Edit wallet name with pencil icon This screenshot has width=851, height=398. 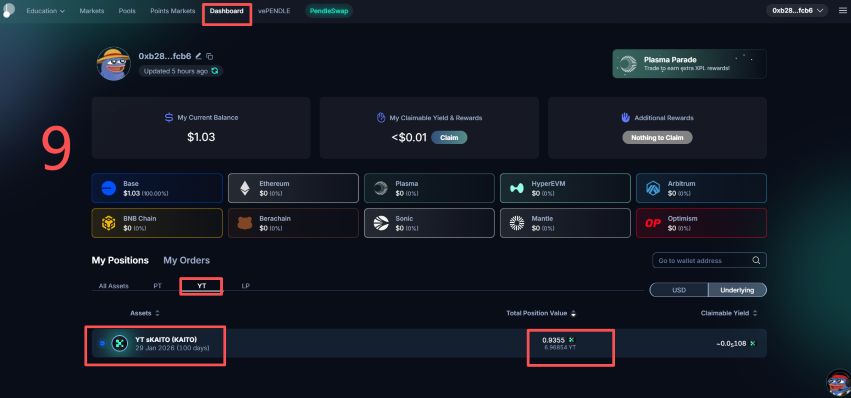click(199, 56)
